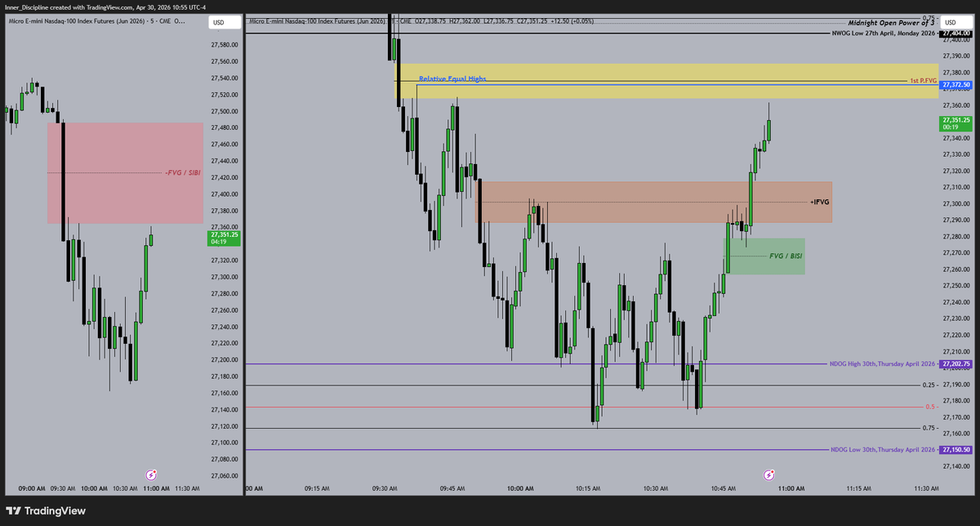980x526 pixels.
Task: Select the Midnight Open Power of 3 text
Action: coord(891,24)
